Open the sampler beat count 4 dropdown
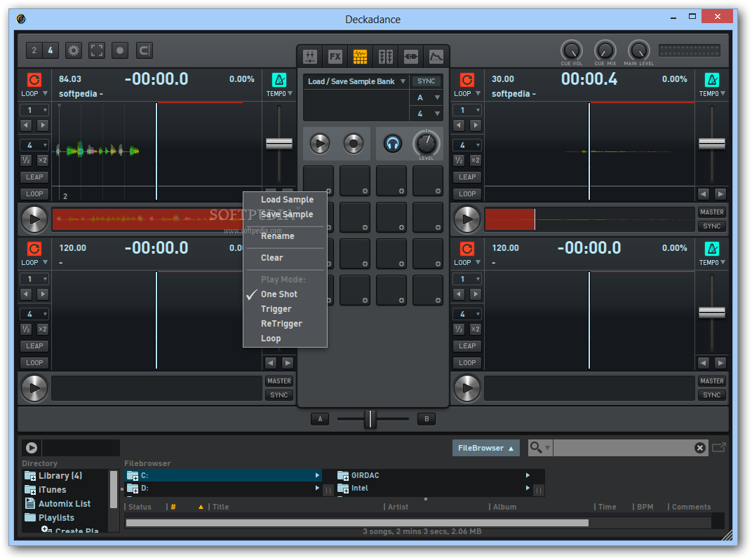 coord(426,114)
